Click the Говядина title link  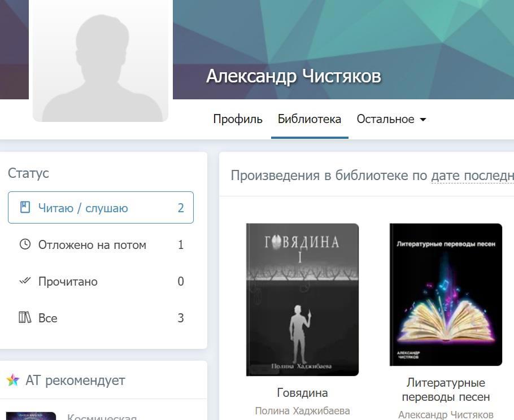point(302,392)
